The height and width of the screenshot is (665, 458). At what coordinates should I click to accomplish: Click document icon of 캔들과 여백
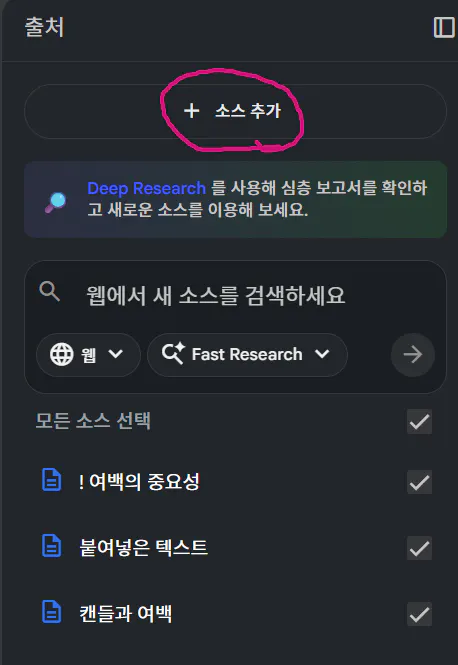52,612
